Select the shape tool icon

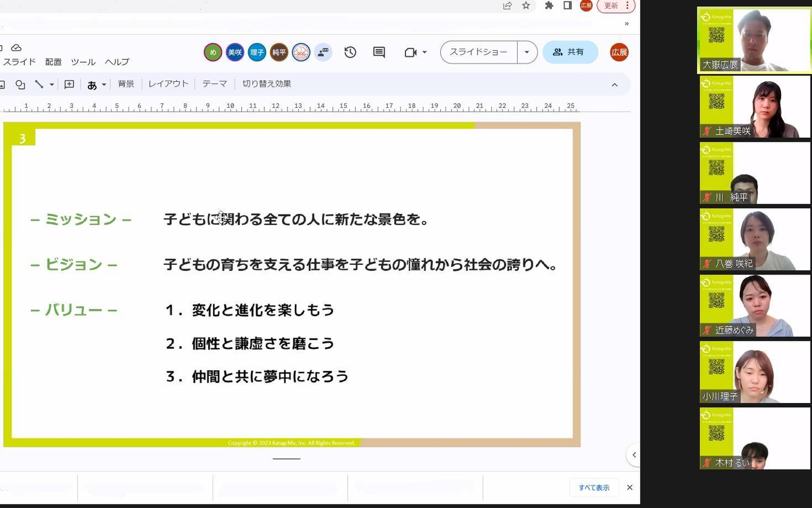pos(20,85)
